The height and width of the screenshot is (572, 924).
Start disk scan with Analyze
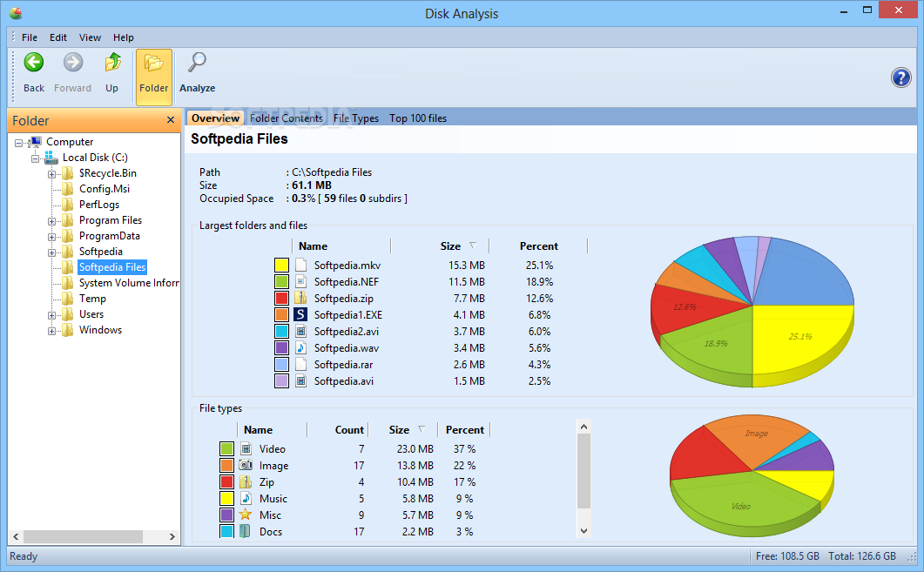coord(198,73)
